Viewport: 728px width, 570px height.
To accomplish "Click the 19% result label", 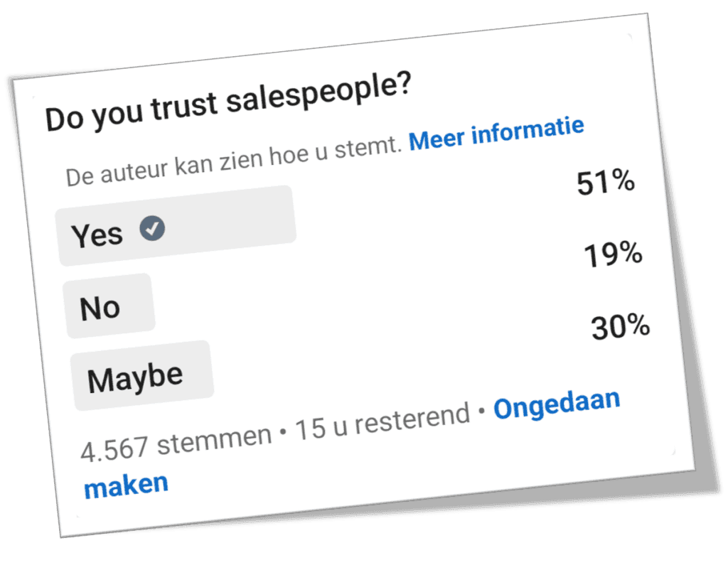I will (612, 254).
